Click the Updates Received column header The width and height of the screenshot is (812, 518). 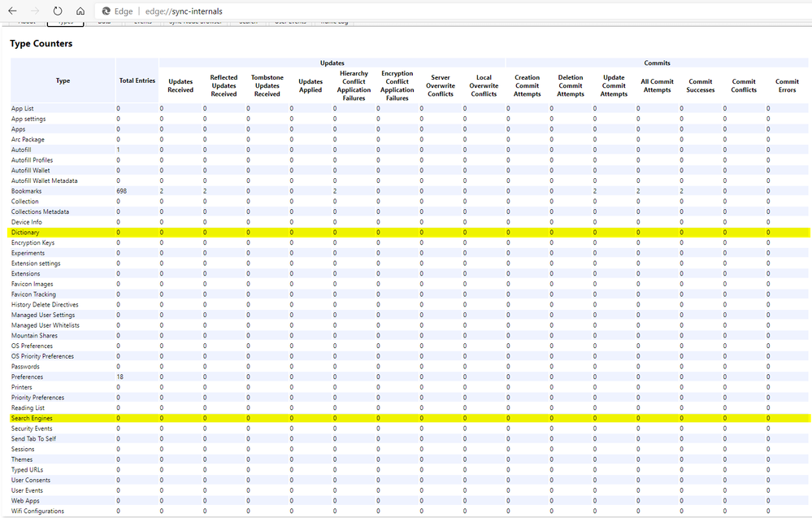180,85
